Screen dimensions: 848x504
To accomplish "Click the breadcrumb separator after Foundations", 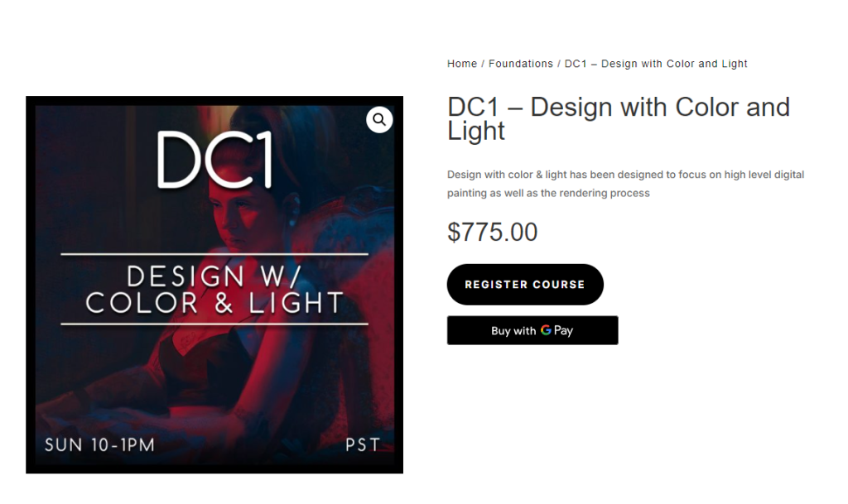I will pyautogui.click(x=559, y=63).
